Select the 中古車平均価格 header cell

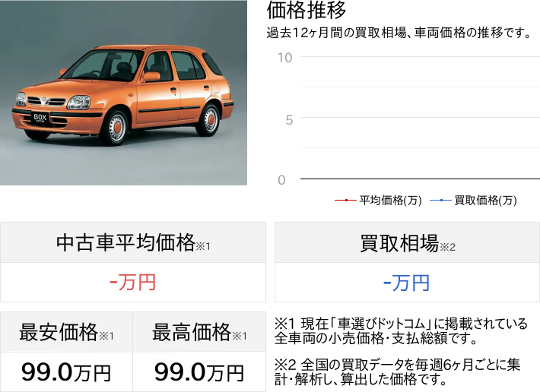(133, 242)
